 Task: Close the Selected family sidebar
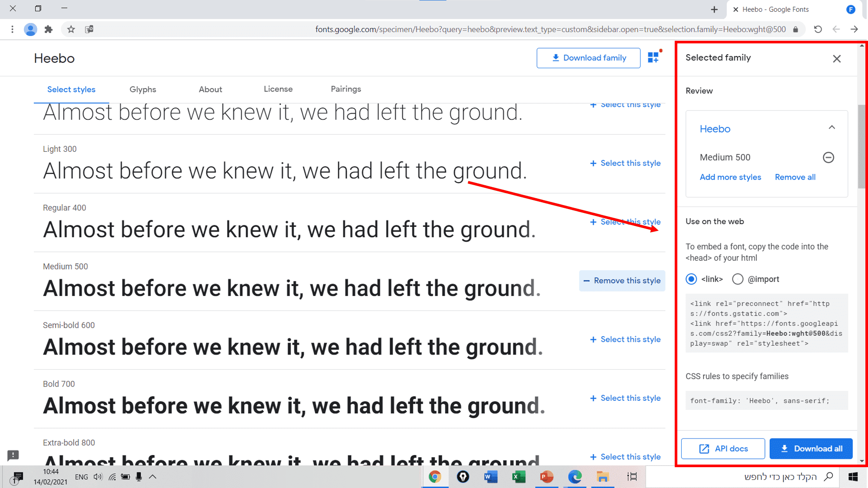(836, 59)
